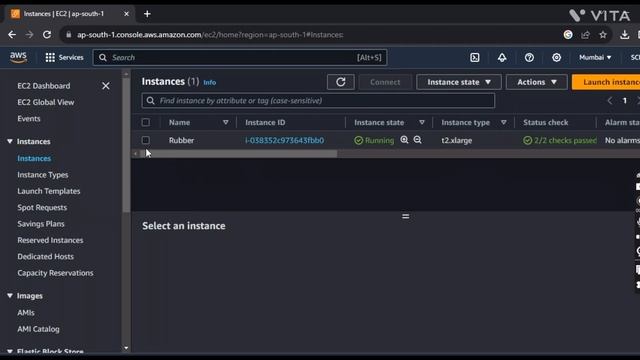Open Savings Plans in sidebar
Image resolution: width=640 pixels, height=360 pixels.
[x=41, y=224]
